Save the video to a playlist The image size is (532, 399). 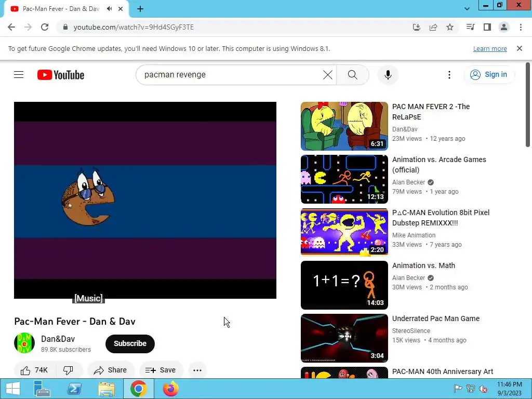point(161,370)
